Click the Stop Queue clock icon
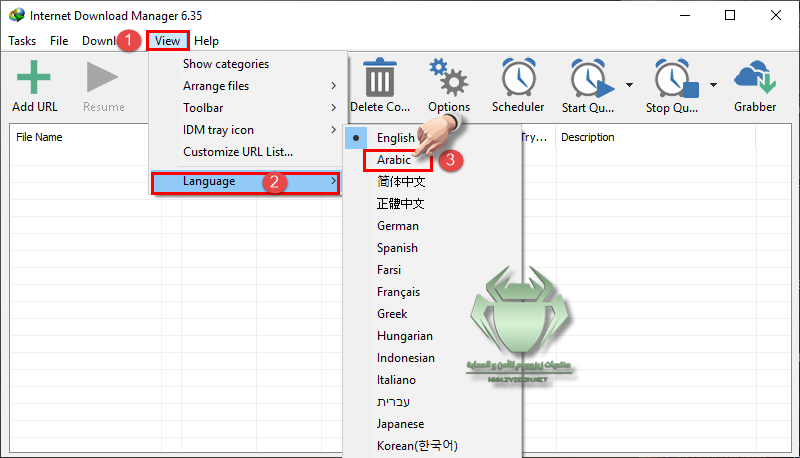This screenshot has width=800, height=458. (676, 78)
